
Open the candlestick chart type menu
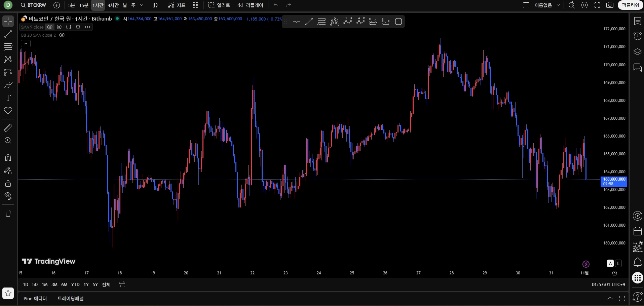[155, 5]
